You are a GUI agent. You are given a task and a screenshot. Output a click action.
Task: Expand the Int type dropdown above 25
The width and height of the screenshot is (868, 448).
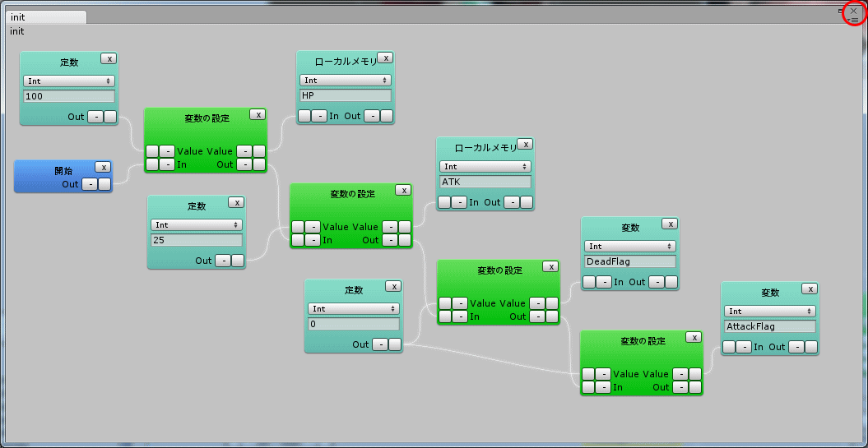[197, 225]
